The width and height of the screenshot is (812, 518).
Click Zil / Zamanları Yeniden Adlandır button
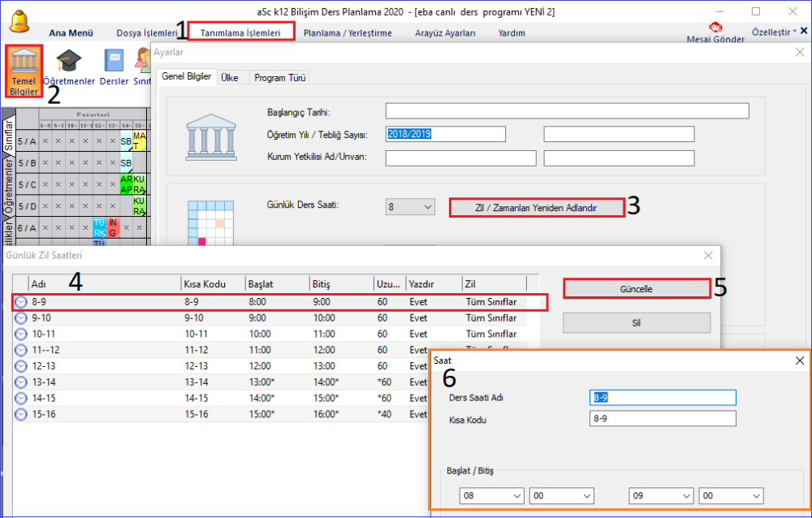click(x=537, y=208)
